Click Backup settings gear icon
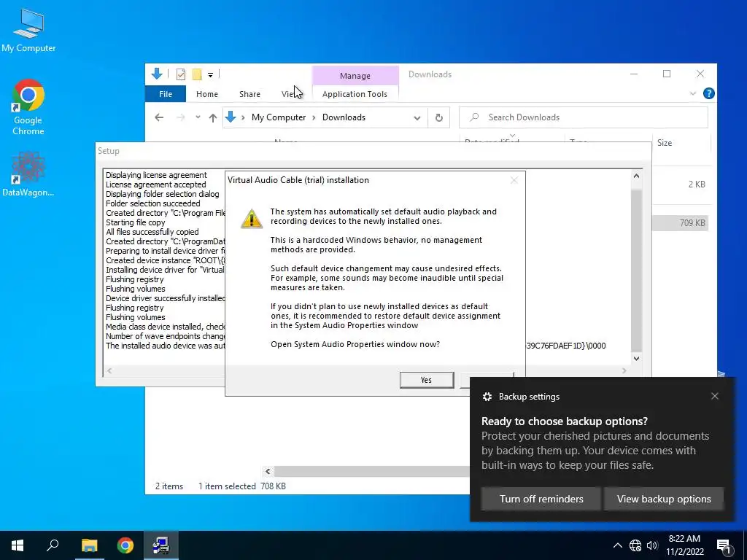The height and width of the screenshot is (560, 747). pos(487,397)
